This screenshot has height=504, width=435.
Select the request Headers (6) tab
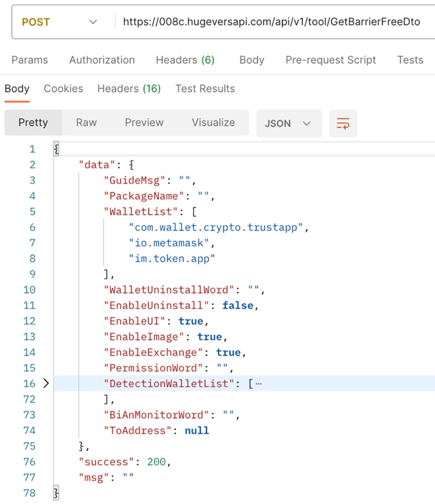pyautogui.click(x=185, y=60)
